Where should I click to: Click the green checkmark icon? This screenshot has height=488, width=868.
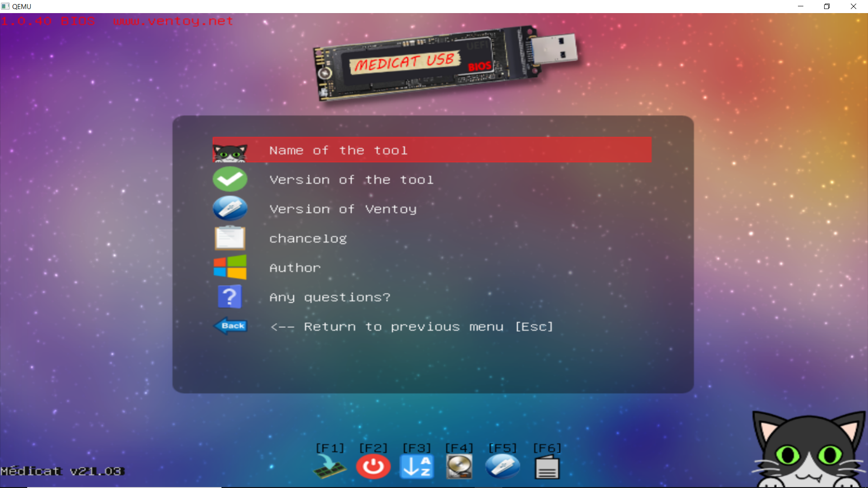(230, 179)
